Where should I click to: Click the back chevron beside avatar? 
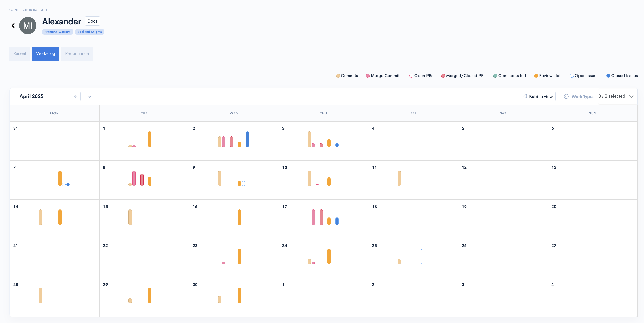[13, 26]
